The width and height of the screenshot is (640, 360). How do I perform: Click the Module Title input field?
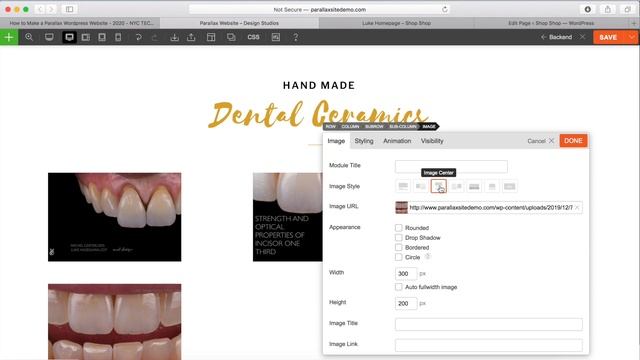(x=451, y=167)
